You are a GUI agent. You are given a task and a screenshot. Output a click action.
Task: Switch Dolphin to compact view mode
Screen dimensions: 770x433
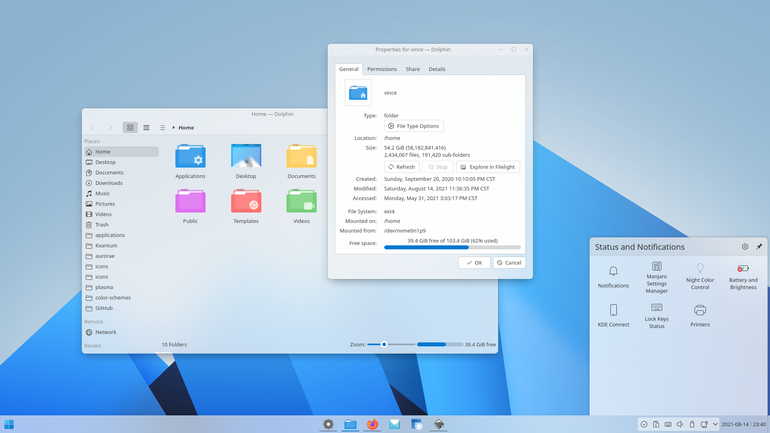click(x=146, y=128)
